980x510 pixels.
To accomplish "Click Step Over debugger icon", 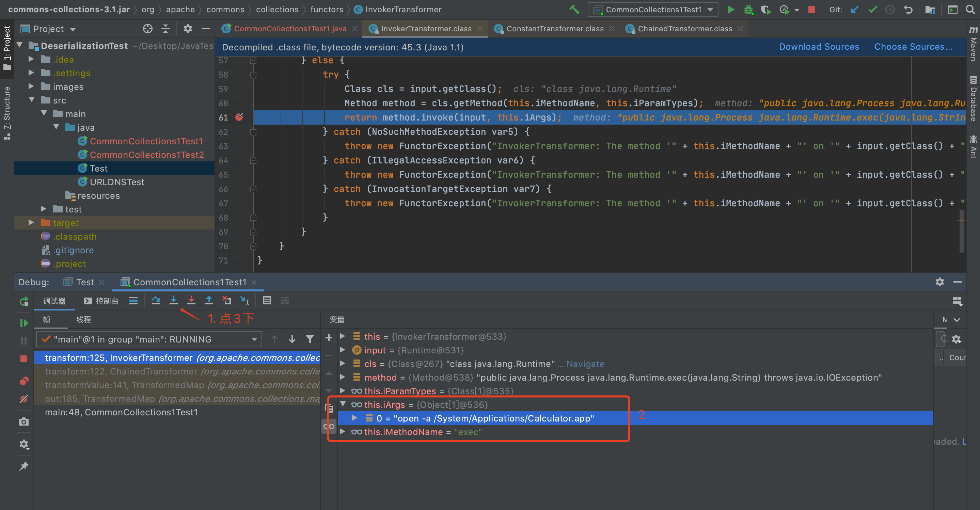I will pyautogui.click(x=156, y=300).
